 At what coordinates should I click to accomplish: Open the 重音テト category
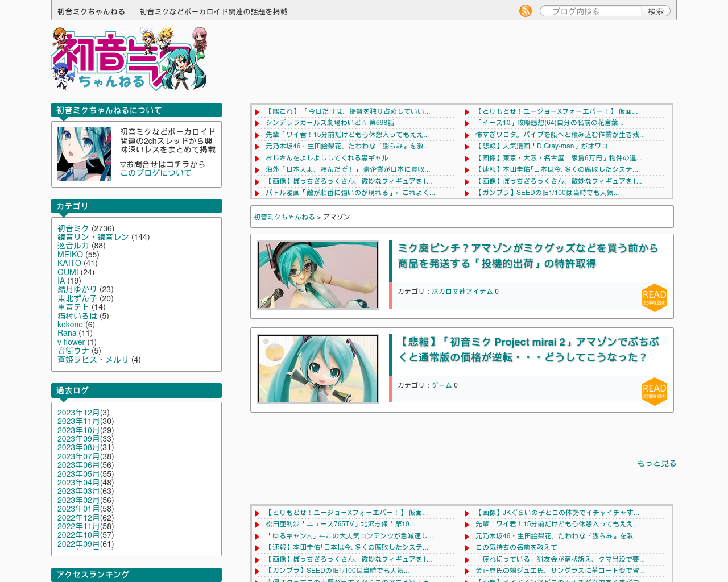point(73,307)
